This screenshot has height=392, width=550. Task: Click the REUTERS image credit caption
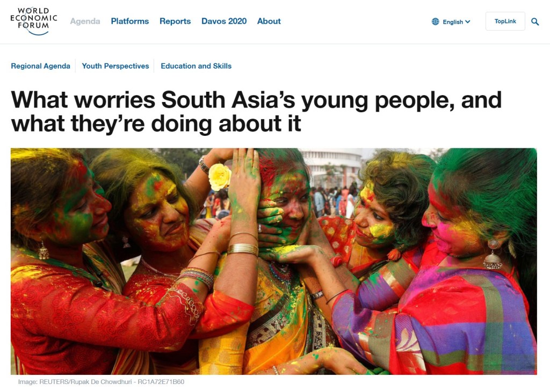pyautogui.click(x=101, y=381)
